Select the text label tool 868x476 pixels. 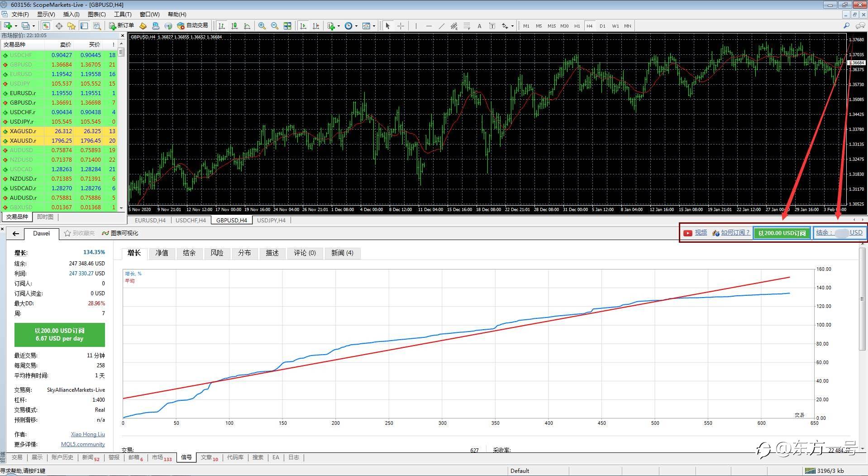(492, 26)
